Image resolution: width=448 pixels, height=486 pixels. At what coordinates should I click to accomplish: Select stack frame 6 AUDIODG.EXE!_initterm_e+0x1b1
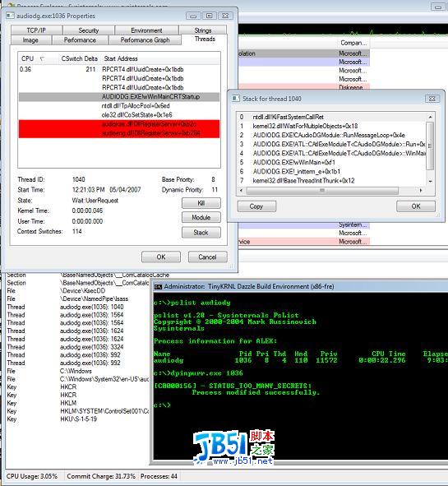pyautogui.click(x=331, y=171)
